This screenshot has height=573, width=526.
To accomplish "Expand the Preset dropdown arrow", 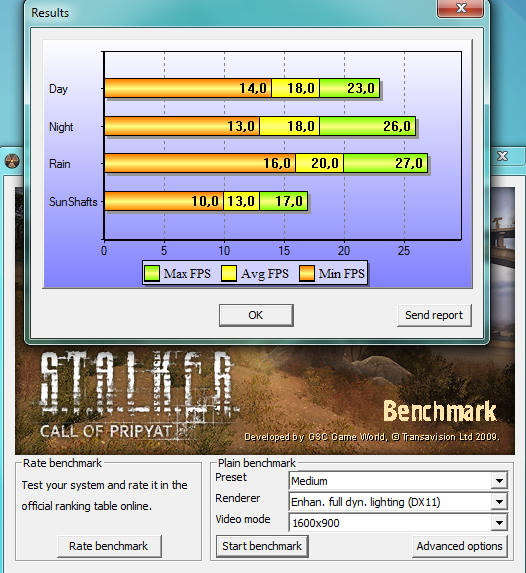I will 499,481.
